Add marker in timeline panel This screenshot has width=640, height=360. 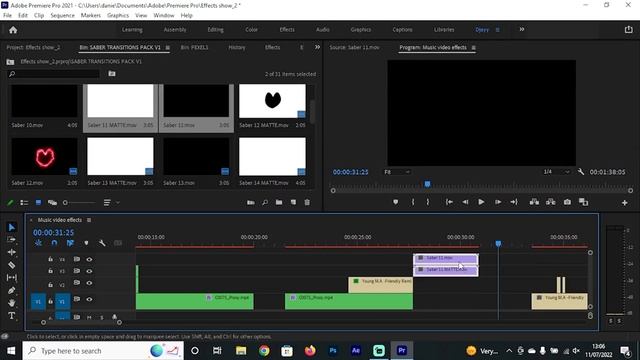(x=86, y=243)
